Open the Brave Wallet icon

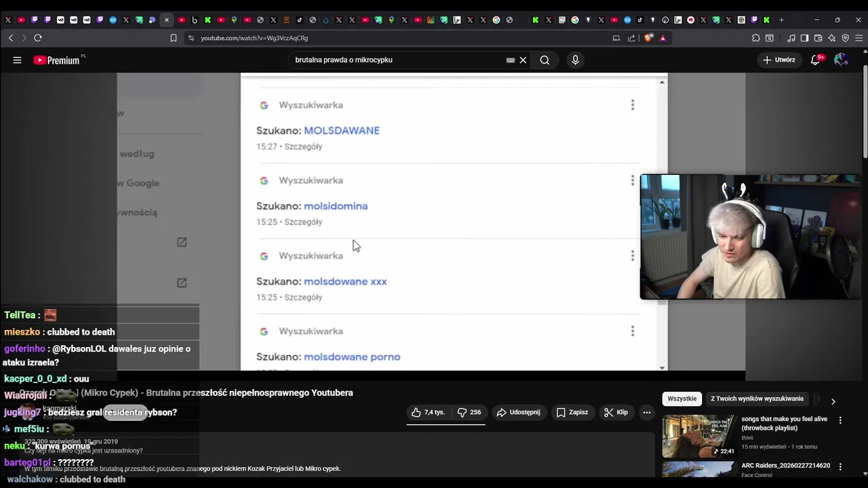[x=818, y=38]
